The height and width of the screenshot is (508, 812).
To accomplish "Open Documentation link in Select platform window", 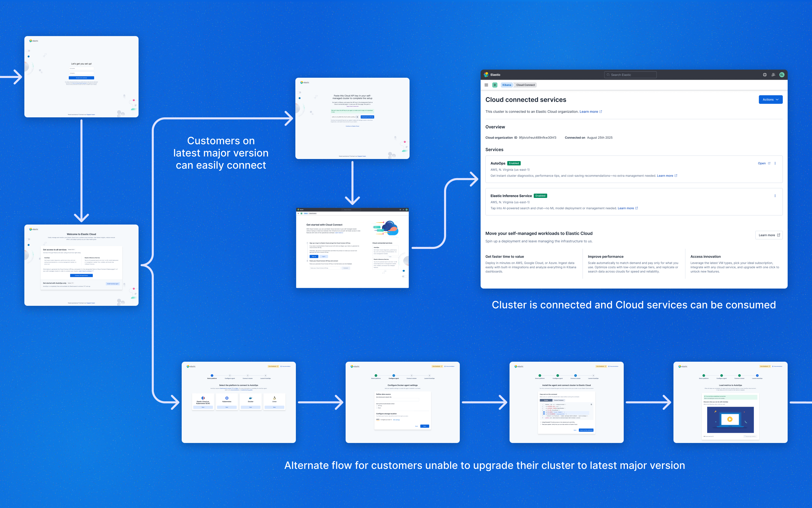I will pos(285,367).
